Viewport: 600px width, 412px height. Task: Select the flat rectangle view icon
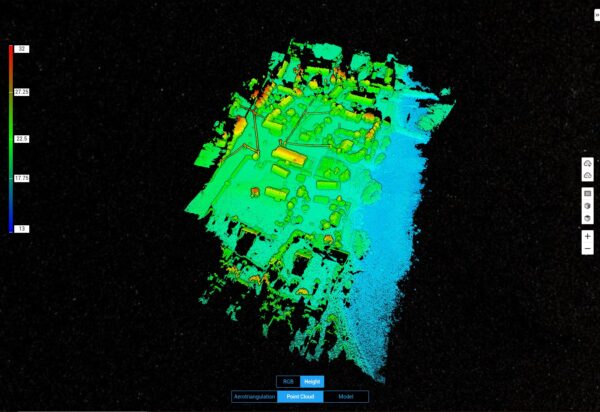click(588, 193)
